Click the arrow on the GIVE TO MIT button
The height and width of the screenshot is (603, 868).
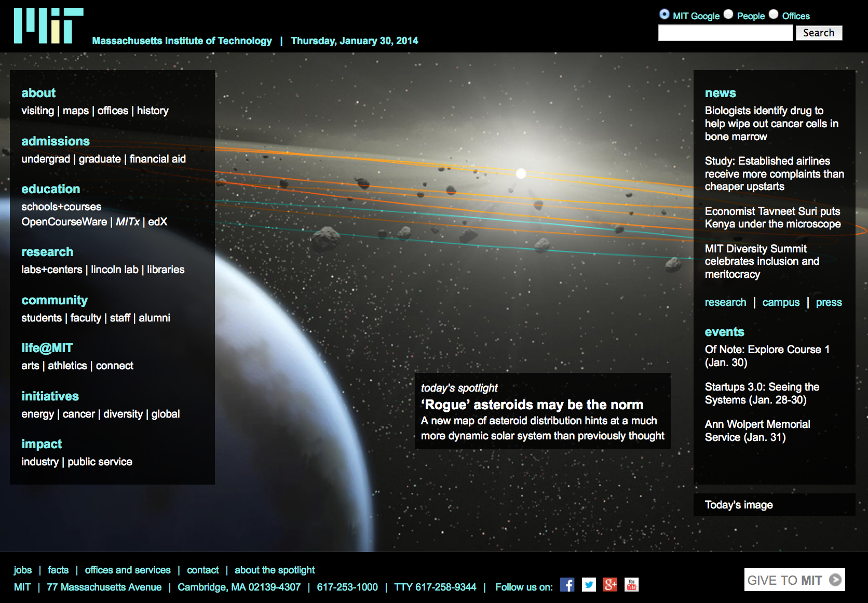[835, 580]
